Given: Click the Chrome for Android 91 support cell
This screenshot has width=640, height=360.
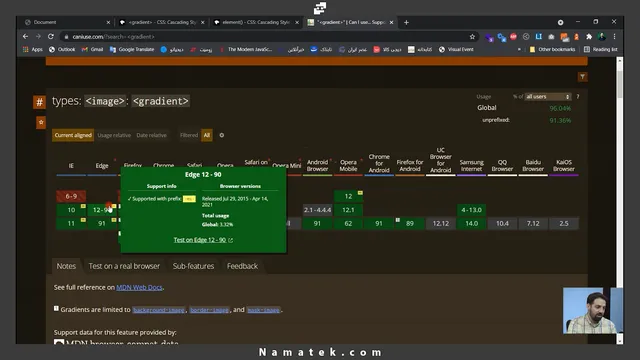Looking at the screenshot, I should click(379, 223).
